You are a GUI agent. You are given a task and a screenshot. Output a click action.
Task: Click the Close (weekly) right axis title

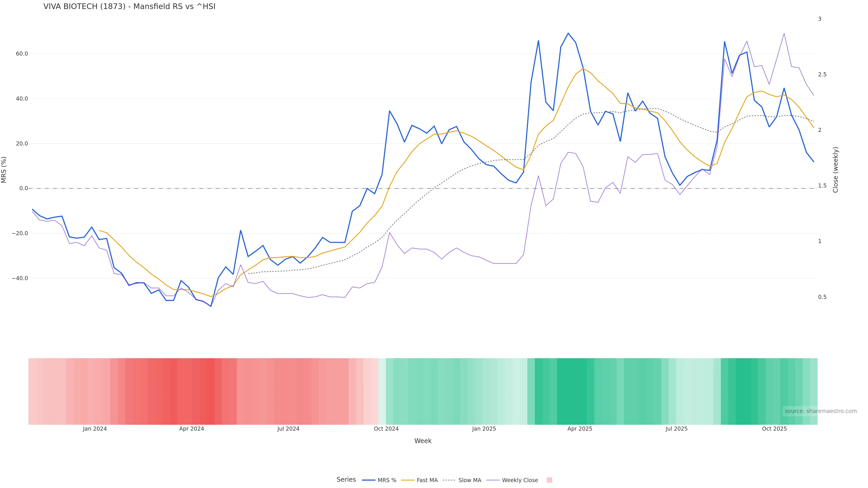[835, 170]
